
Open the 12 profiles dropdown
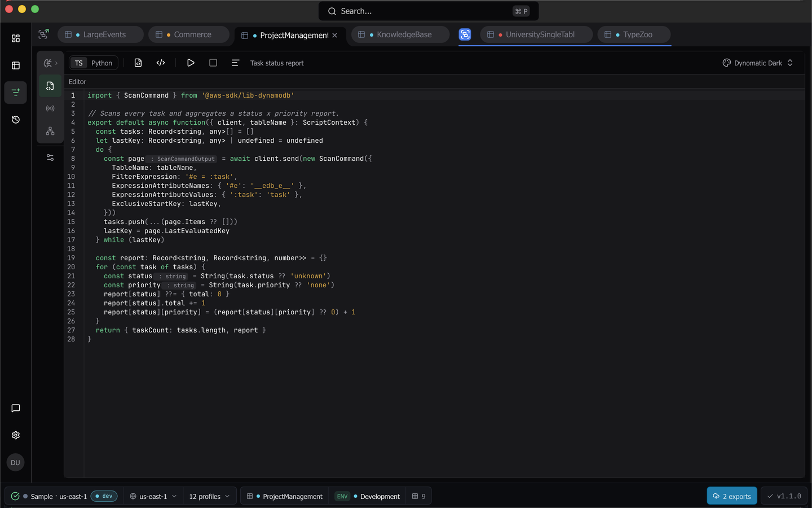click(210, 496)
